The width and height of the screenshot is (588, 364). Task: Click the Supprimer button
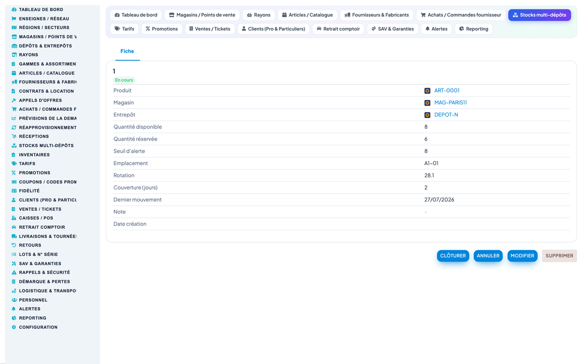tap(560, 256)
